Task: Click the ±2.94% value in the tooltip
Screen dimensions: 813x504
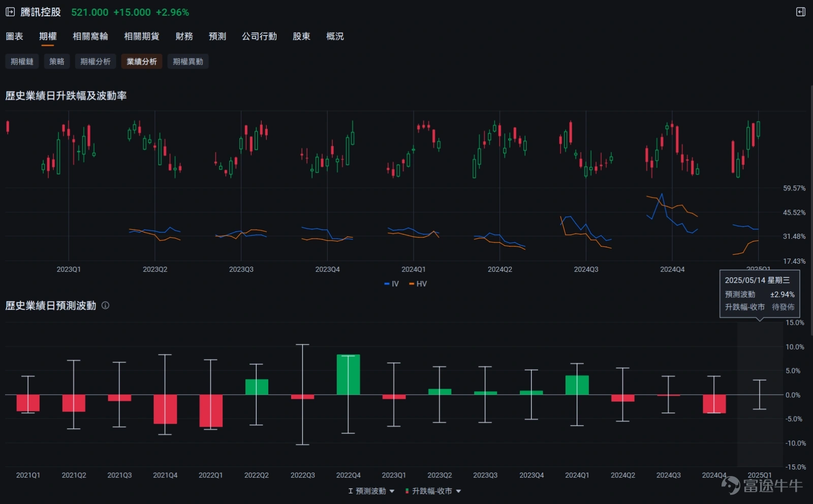Action: click(x=783, y=294)
